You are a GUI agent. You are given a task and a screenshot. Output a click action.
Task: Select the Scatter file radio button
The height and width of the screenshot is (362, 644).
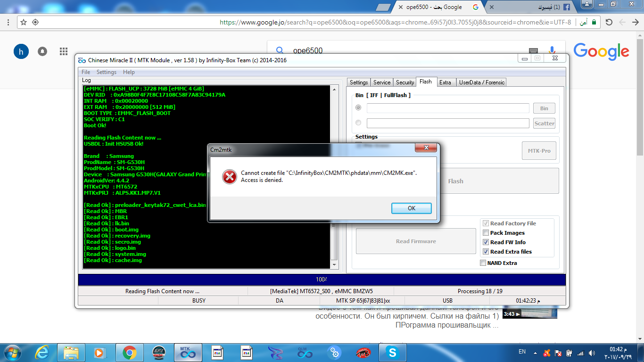click(358, 123)
